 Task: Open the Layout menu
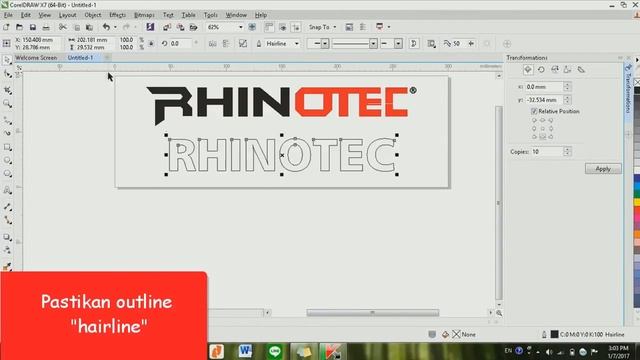pyautogui.click(x=67, y=15)
